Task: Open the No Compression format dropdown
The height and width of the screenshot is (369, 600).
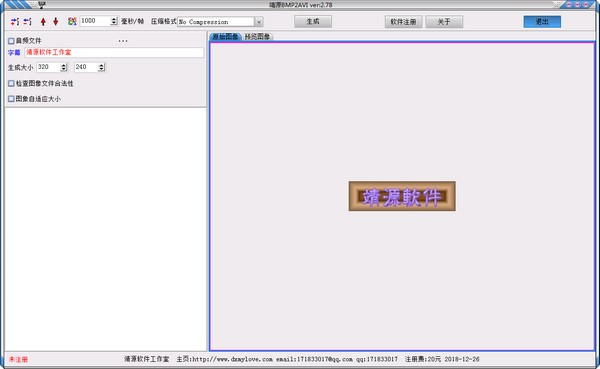Action: [x=259, y=22]
